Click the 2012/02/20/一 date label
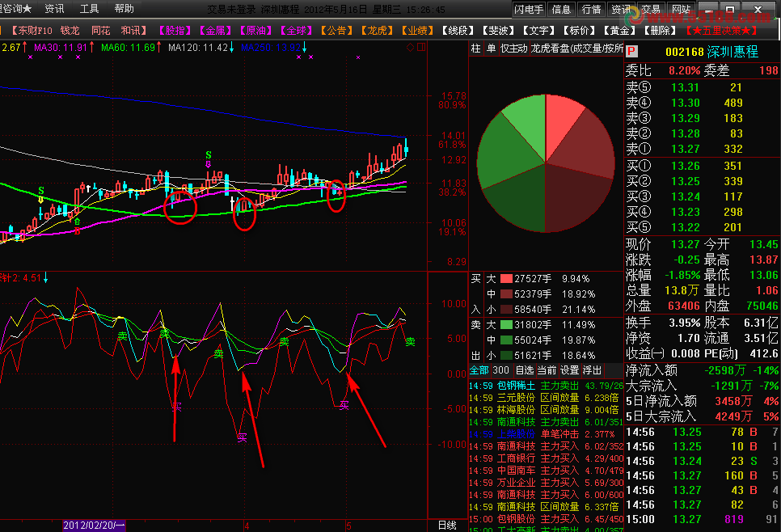This screenshot has width=781, height=532. (94, 526)
